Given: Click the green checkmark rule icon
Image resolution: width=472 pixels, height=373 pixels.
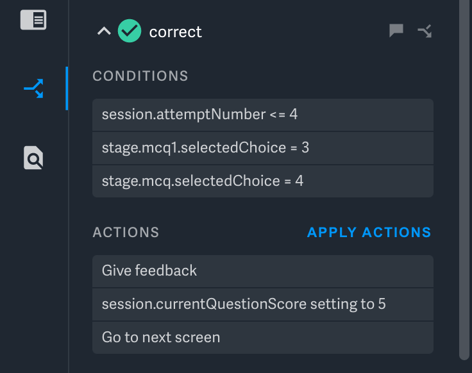Looking at the screenshot, I should point(129,31).
